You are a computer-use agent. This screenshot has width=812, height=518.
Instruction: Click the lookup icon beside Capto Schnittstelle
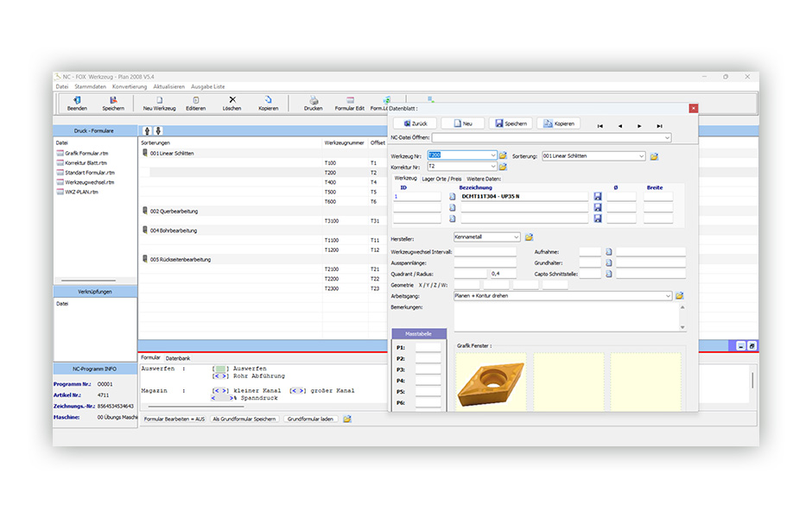609,274
